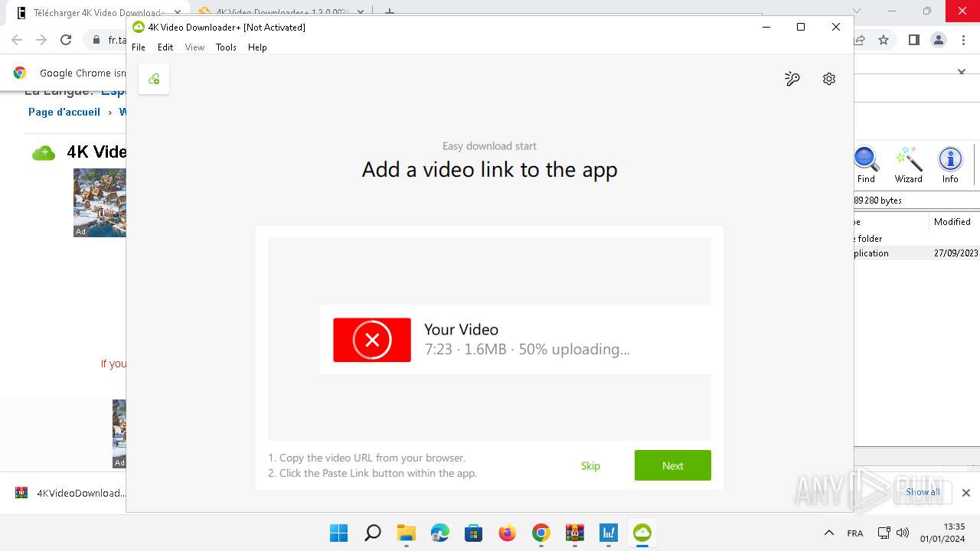Open Chrome's three-dot menu
This screenshot has height=551, width=980.
tap(963, 40)
